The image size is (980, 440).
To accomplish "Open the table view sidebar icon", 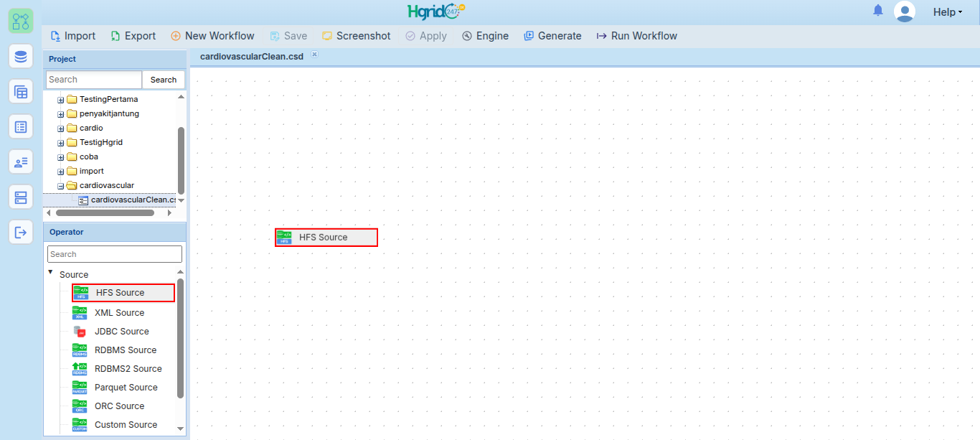I will [x=21, y=91].
